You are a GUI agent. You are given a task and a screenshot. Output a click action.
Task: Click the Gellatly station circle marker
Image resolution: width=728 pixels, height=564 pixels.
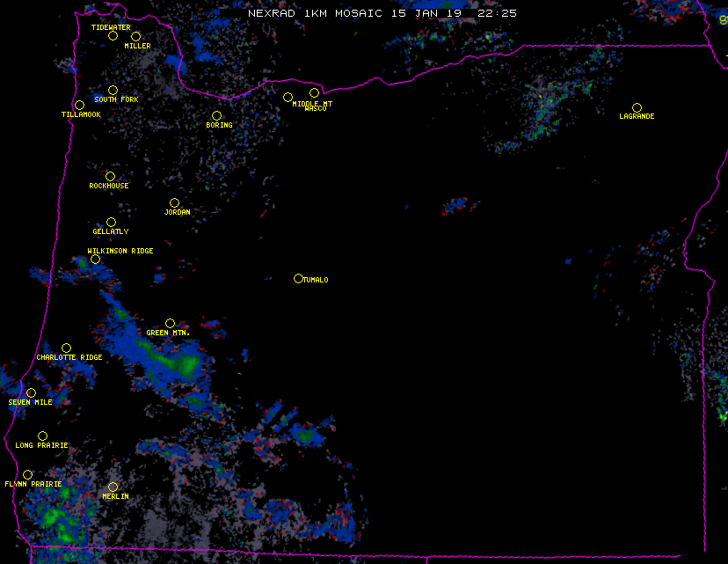111,223
